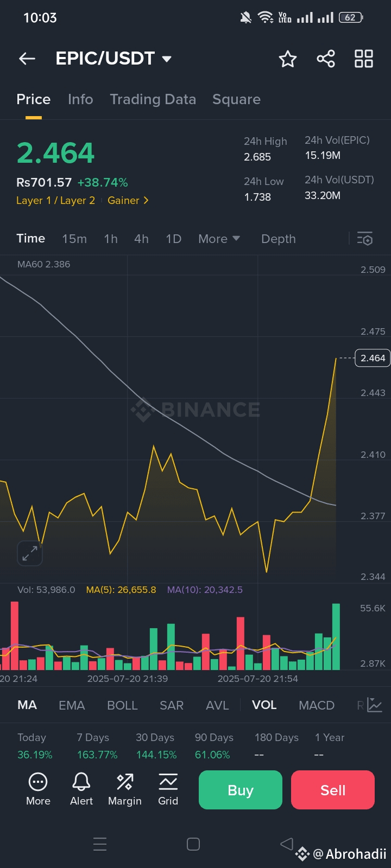
Task: Add EPIC/USDT to favorites with star icon
Action: (x=288, y=59)
